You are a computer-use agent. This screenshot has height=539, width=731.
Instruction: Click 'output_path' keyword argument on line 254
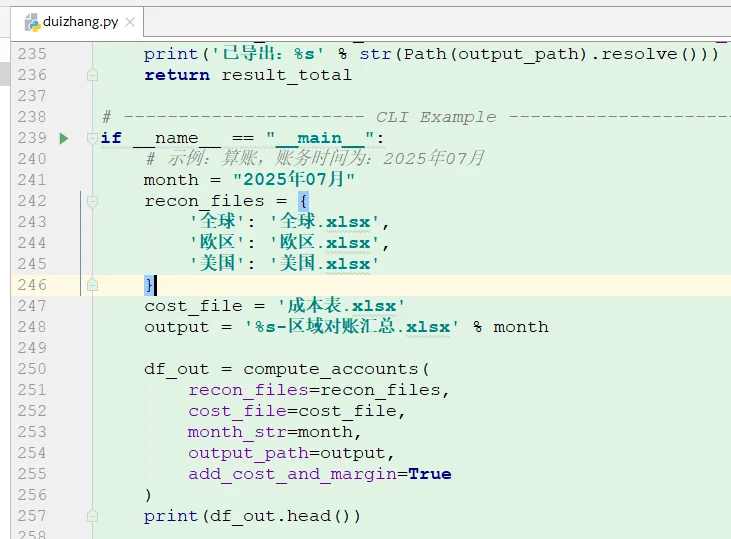click(x=248, y=453)
